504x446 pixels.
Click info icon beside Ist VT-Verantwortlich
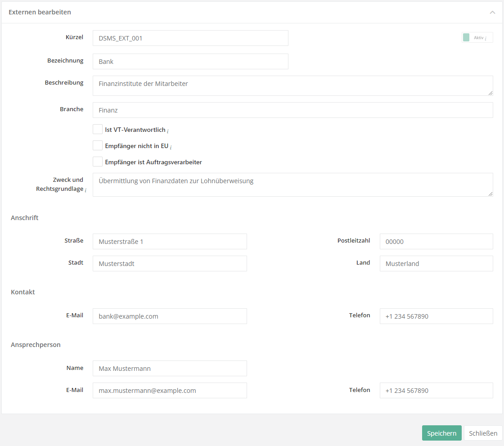[x=168, y=131]
